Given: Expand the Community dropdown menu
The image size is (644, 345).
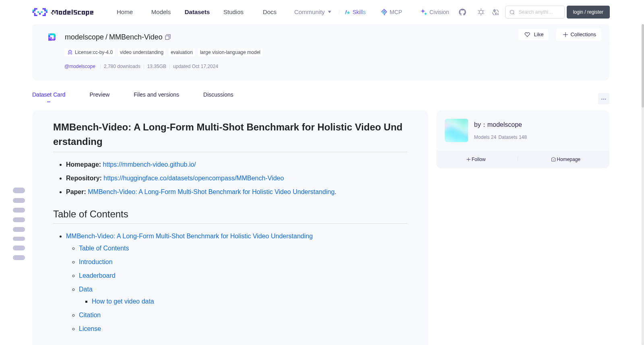Looking at the screenshot, I should (x=313, y=12).
